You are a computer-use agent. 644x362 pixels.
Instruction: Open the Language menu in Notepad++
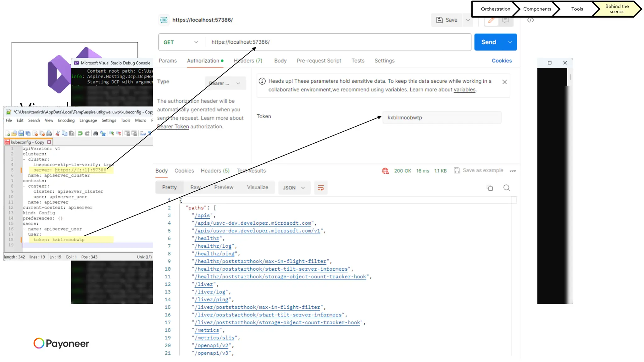(x=88, y=120)
